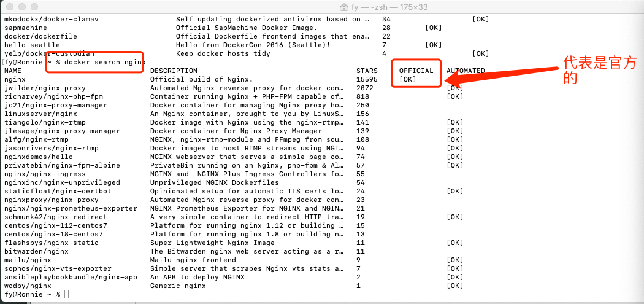644x304 pixels.
Task: Click the 818 stars value
Action: pos(363,96)
